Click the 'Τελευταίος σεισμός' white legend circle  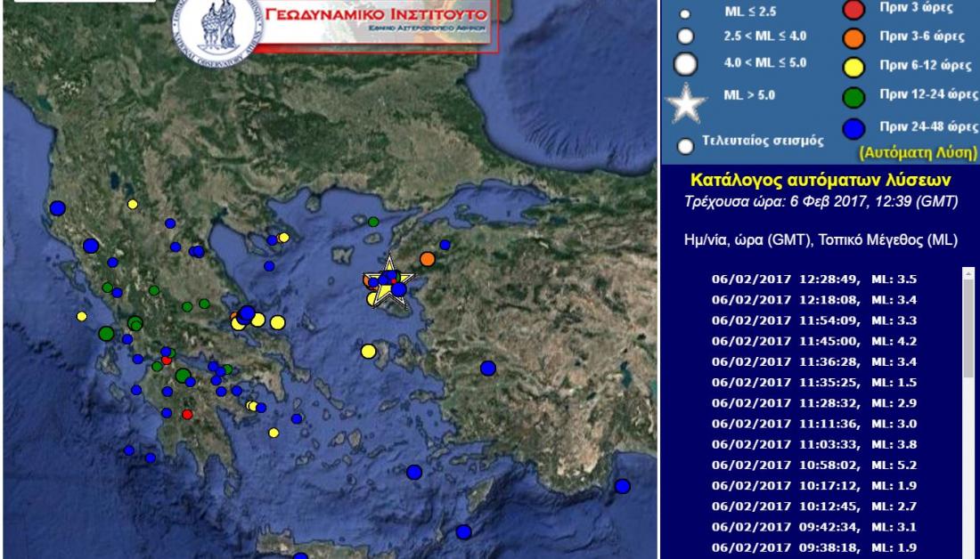coord(686,146)
